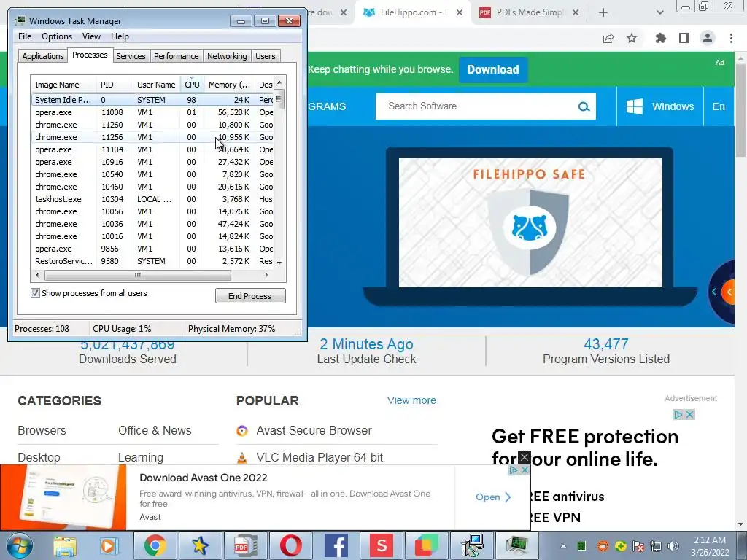Click the blue Download ad button
Image resolution: width=747 pixels, height=560 pixels.
[x=493, y=69]
